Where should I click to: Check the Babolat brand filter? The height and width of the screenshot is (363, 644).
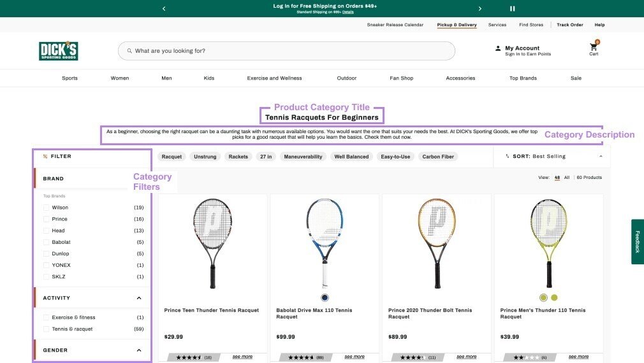pos(46,242)
